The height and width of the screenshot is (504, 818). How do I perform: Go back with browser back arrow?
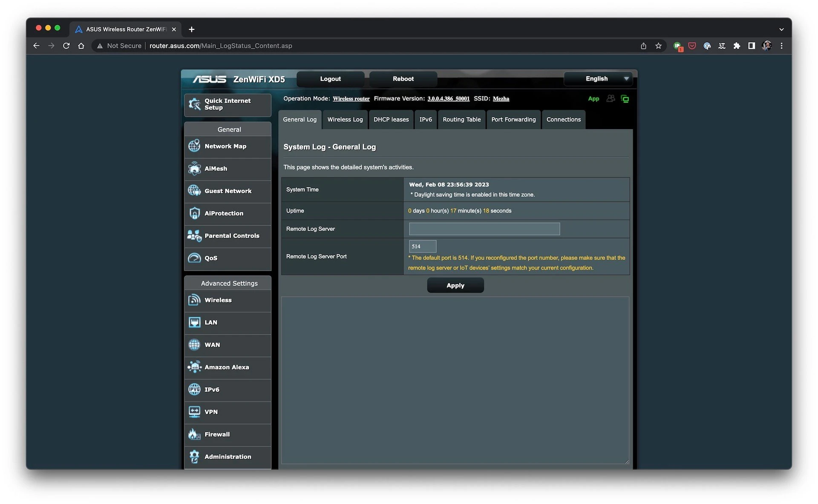point(36,46)
